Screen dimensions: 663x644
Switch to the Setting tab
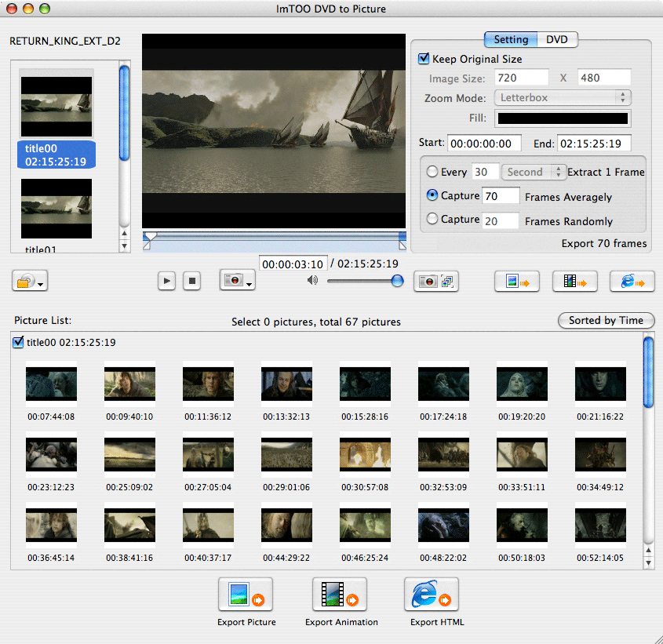tap(511, 40)
